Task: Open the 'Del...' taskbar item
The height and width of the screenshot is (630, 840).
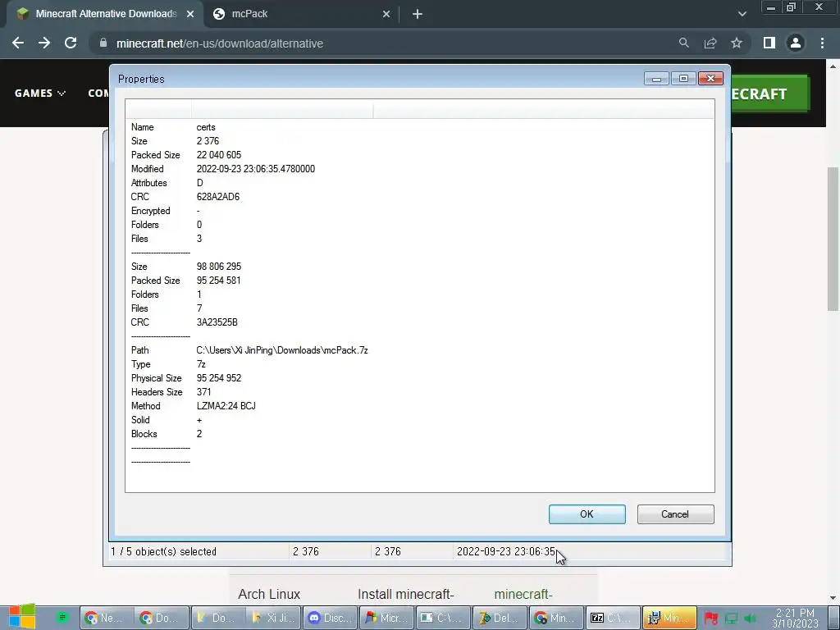Action: [499, 618]
